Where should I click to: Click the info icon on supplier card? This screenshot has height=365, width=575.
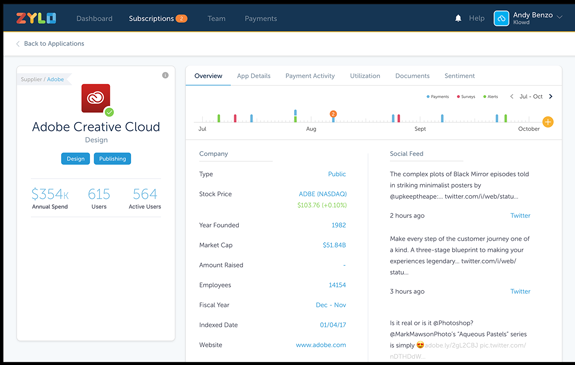tap(165, 75)
